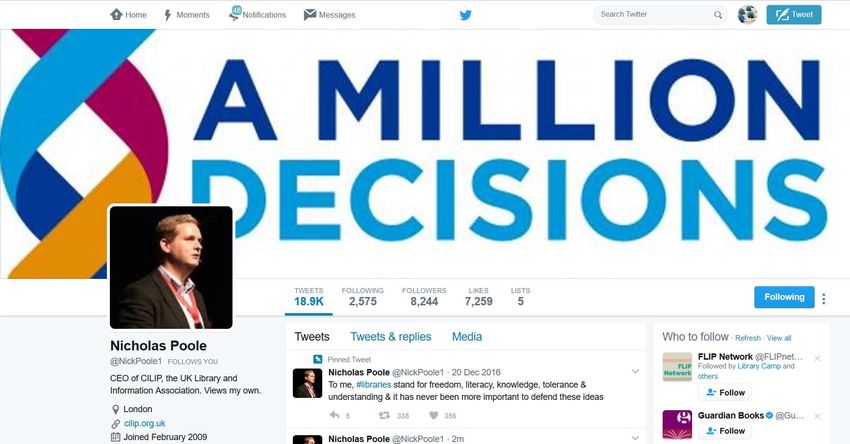Expand pinned tweet options chevron
Image resolution: width=850 pixels, height=444 pixels.
(x=635, y=372)
